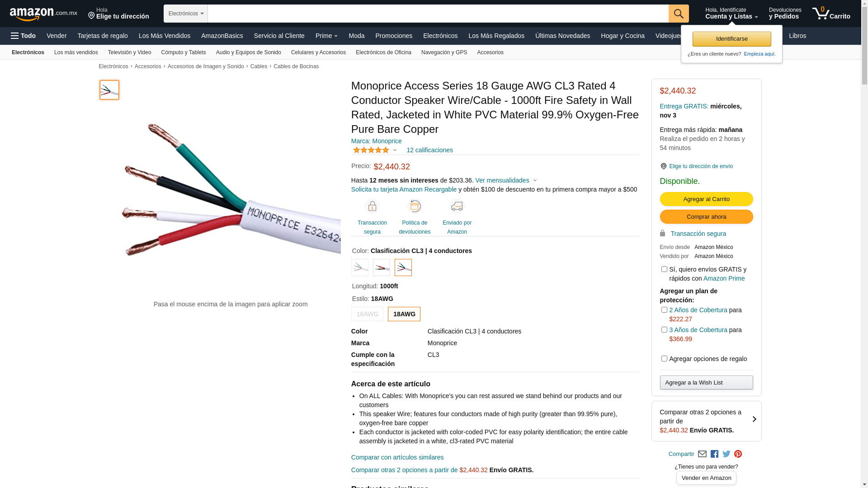
Task: Go to Audio y Equipos de Sonido
Action: pyautogui.click(x=248, y=52)
